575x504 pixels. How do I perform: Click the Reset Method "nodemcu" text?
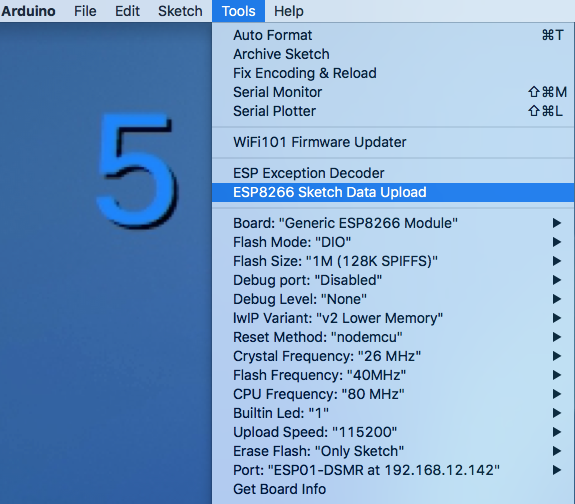(x=318, y=337)
